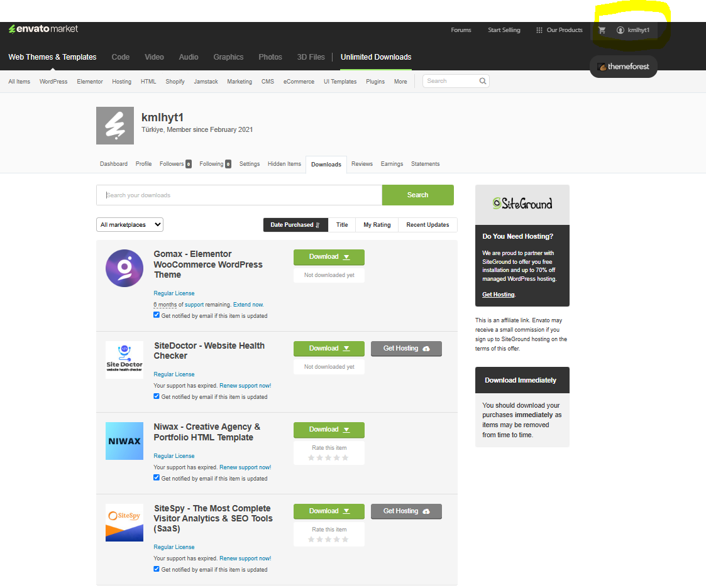The image size is (706, 588).
Task: Sort by Date Purchased
Action: click(295, 225)
